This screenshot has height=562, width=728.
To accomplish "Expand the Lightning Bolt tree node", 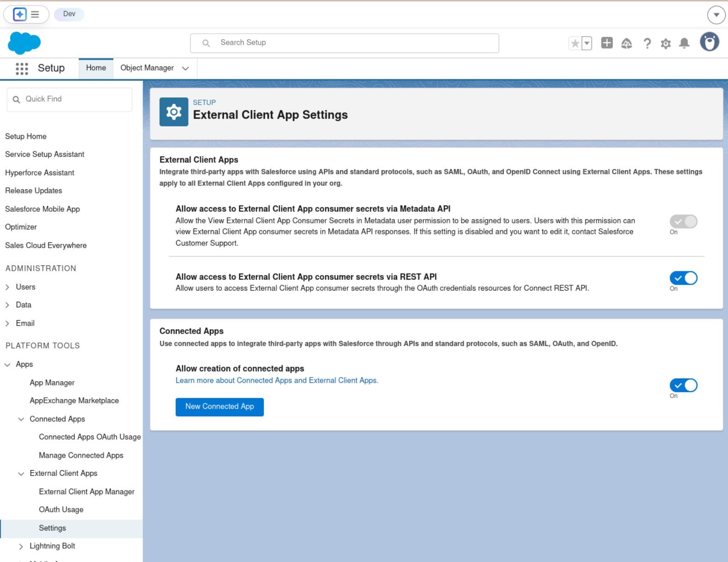I will (x=21, y=546).
